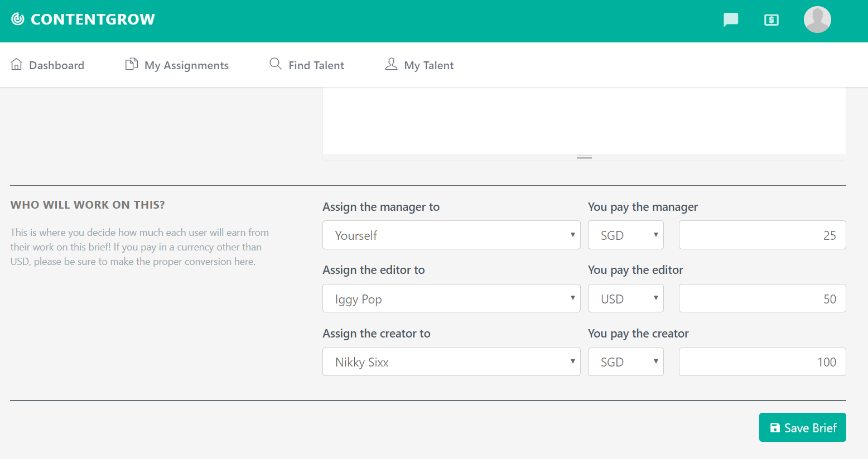Click the 'You pay the editor' label
The height and width of the screenshot is (463, 868).
point(635,270)
